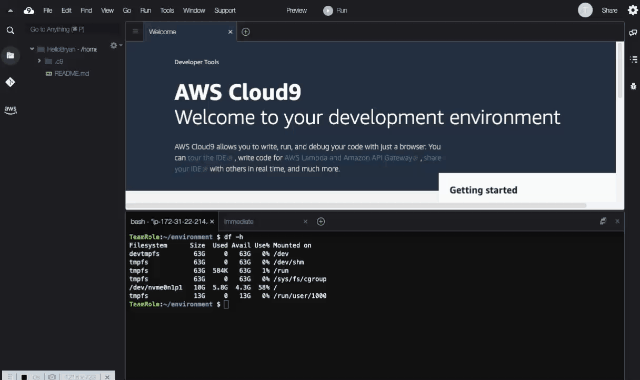Click the Getting started heading
Image resolution: width=640 pixels, height=380 pixels.
(483, 190)
